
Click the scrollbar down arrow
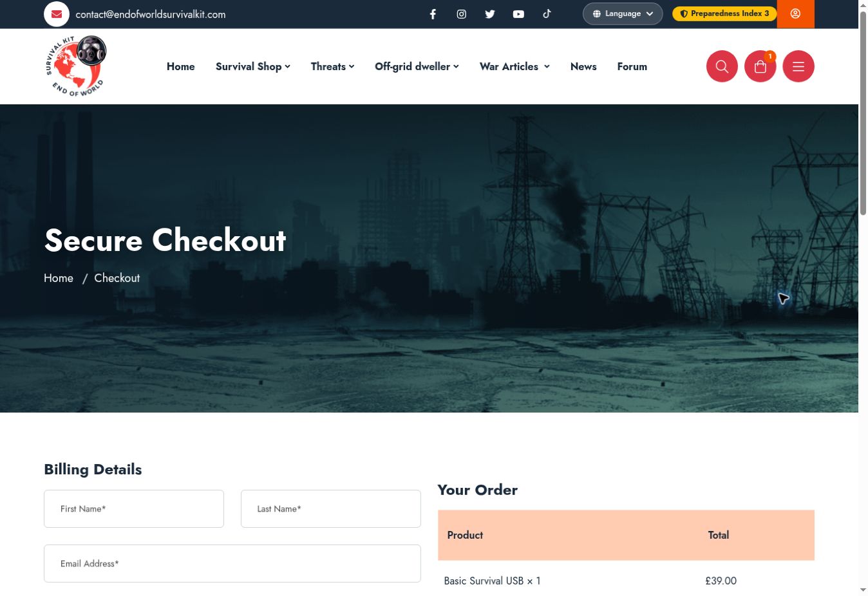863,590
